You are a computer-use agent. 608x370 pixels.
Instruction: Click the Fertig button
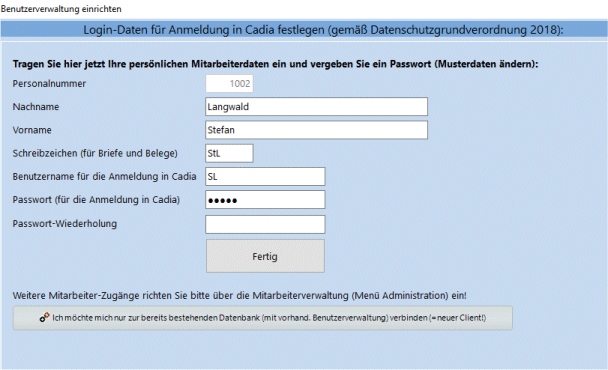pyautogui.click(x=265, y=256)
